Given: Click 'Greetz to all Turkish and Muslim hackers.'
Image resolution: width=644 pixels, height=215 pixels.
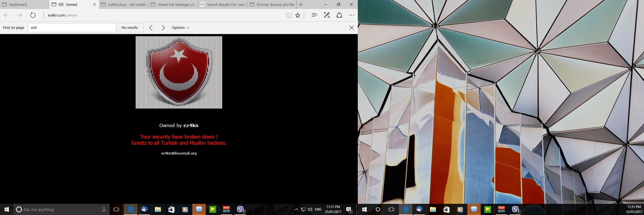Looking at the screenshot, I should pyautogui.click(x=179, y=143).
